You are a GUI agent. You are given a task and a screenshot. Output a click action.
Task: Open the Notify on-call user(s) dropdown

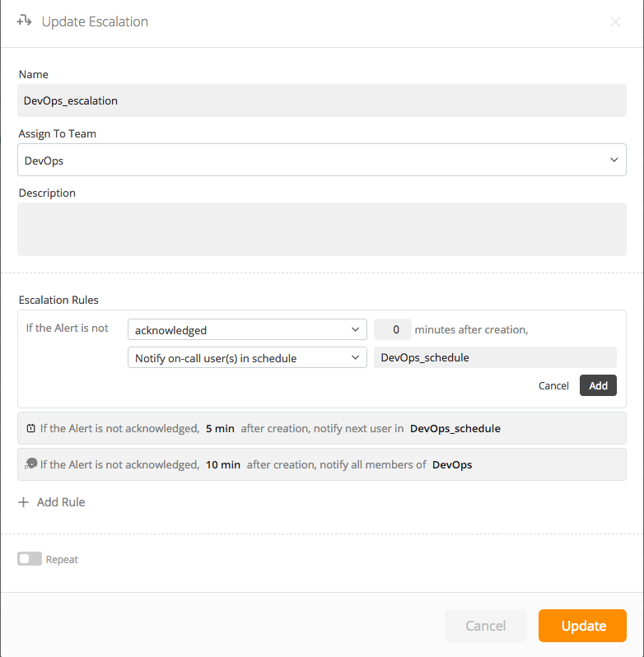[x=247, y=358]
